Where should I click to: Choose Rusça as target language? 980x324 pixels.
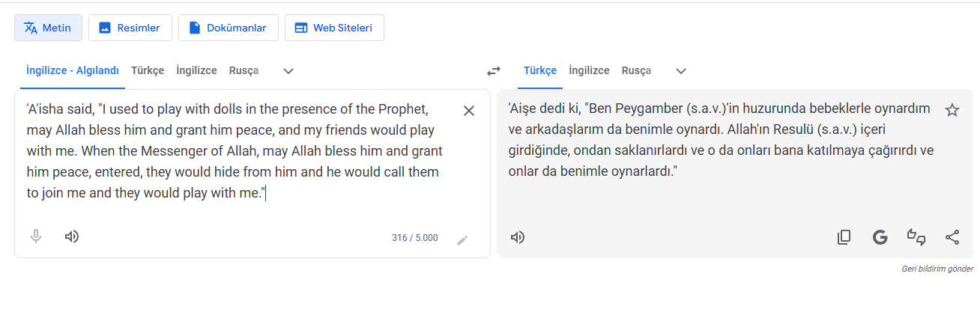(x=636, y=70)
